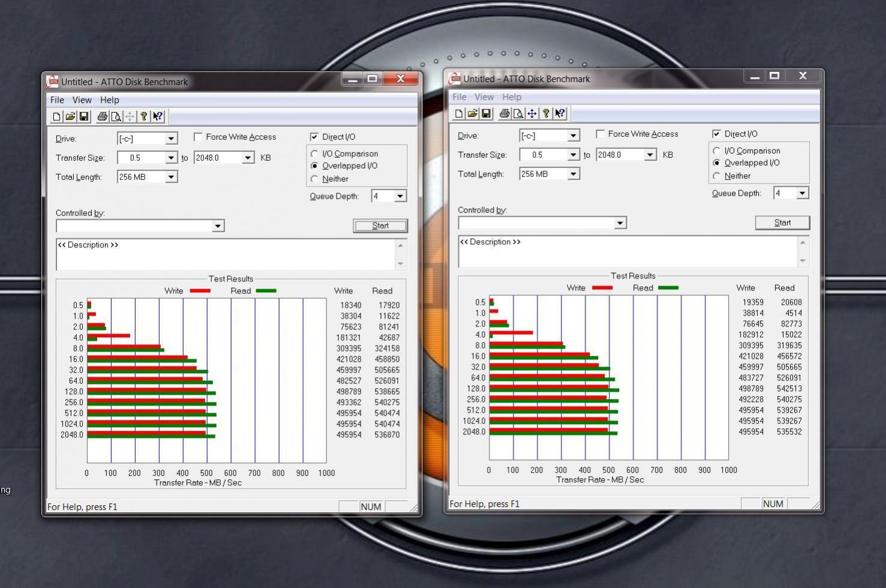Click the move arrows icon in right window
The image size is (886, 588).
tap(532, 113)
